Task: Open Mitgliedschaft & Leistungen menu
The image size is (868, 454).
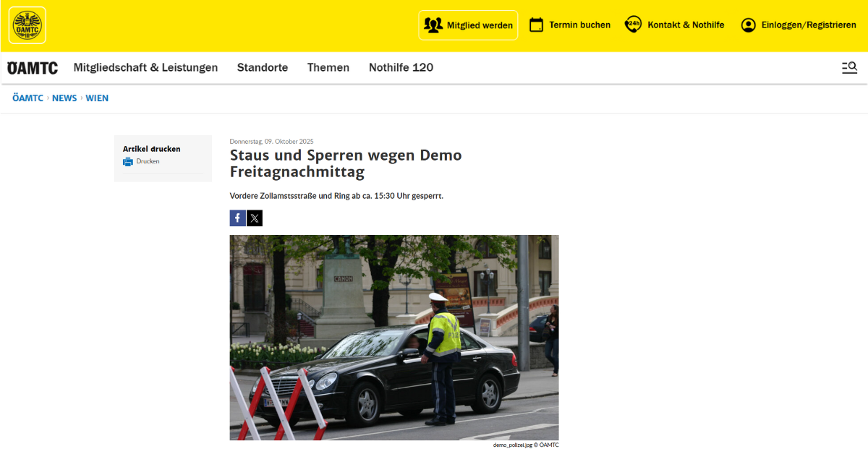Action: (x=145, y=67)
